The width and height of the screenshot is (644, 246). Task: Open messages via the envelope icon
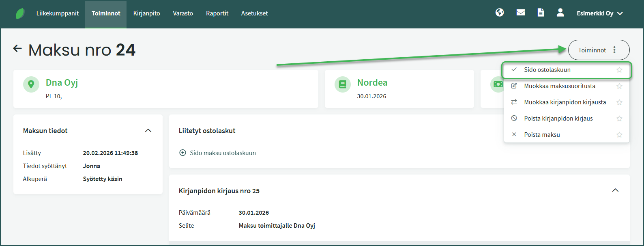[521, 13]
